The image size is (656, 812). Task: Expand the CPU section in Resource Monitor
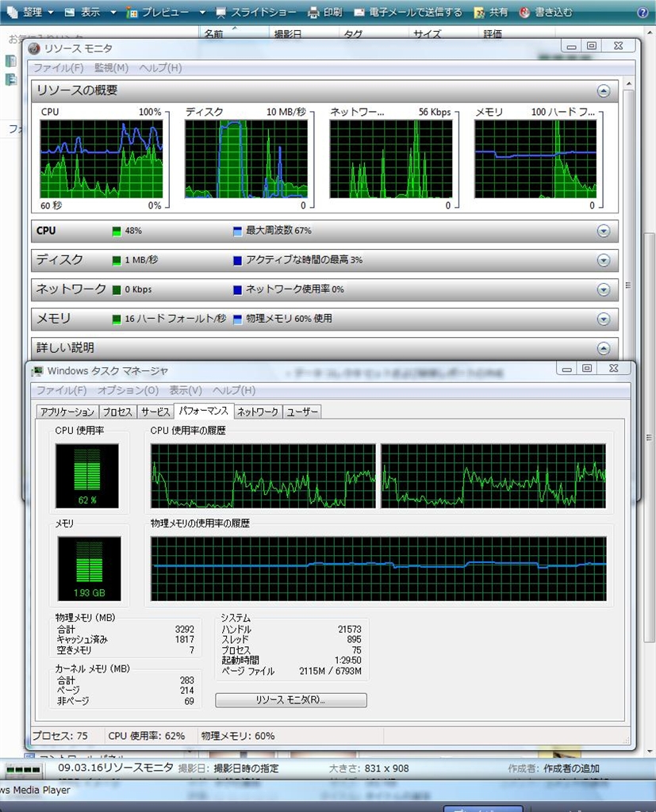(x=603, y=231)
